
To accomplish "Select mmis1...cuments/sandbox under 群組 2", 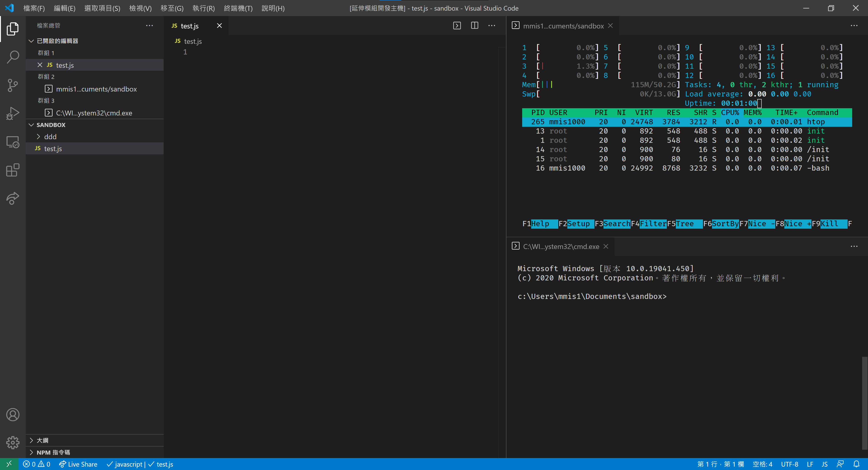I will (x=94, y=89).
